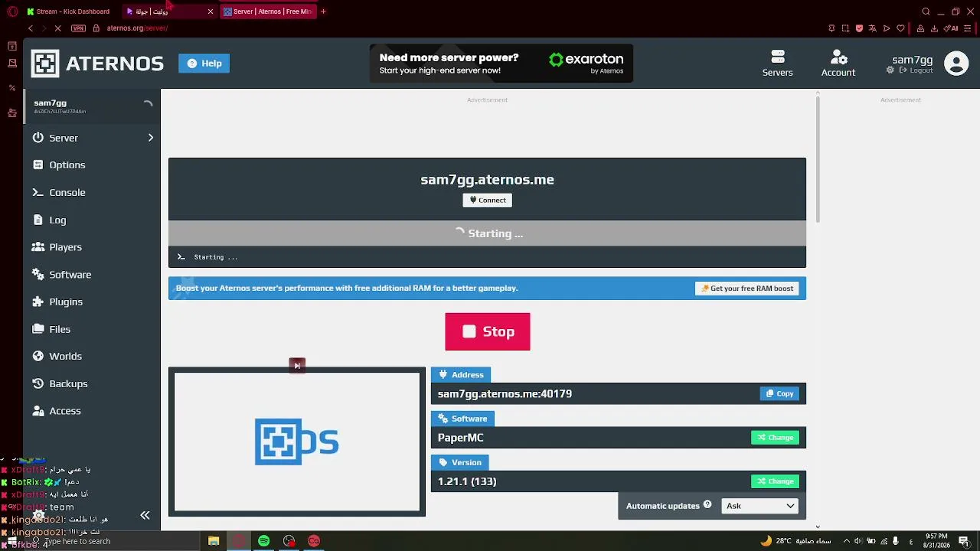The height and width of the screenshot is (551, 980).
Task: Close the Arabic-titled roulette tab
Action: (x=211, y=11)
